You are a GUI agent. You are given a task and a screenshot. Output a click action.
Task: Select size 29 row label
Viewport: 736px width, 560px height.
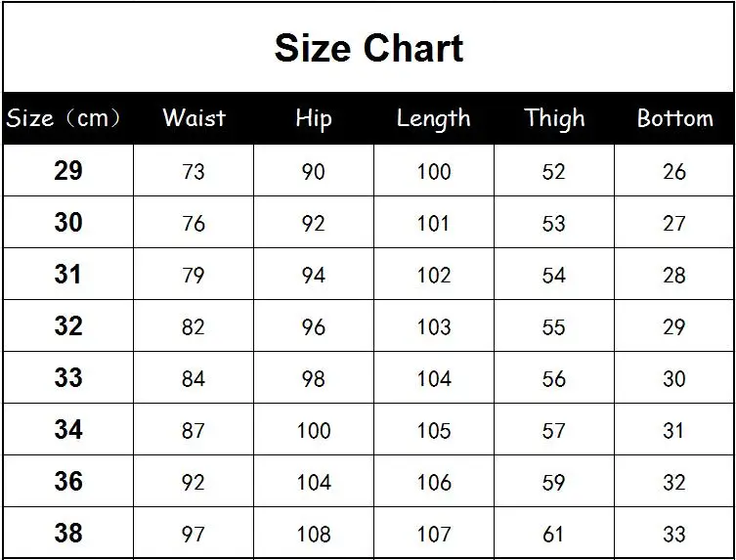[68, 170]
